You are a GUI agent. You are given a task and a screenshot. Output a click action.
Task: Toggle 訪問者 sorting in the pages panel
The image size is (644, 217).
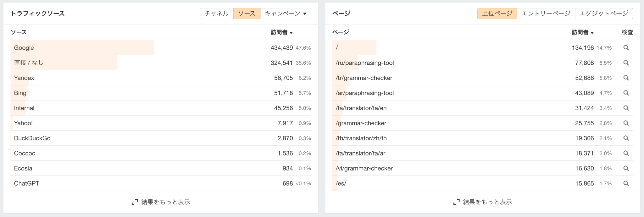pyautogui.click(x=583, y=32)
